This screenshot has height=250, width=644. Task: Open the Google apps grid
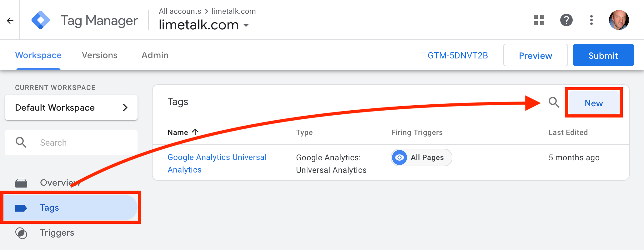539,20
